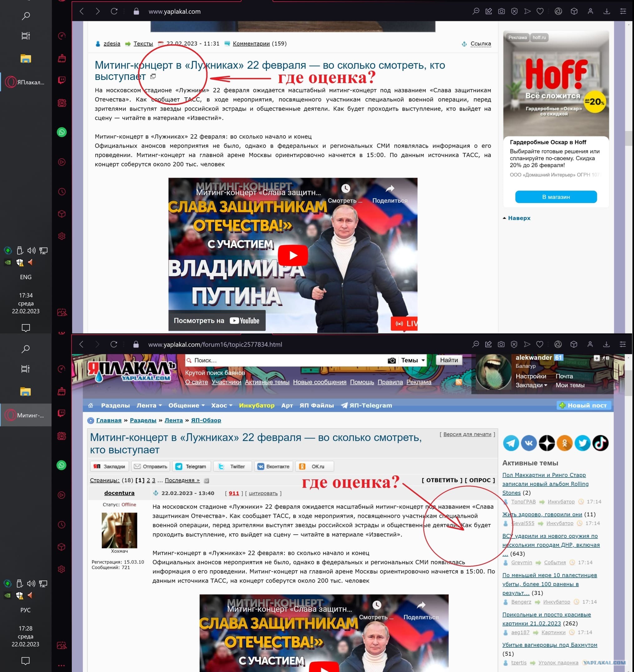This screenshot has width=634, height=672.
Task: Click the home icon in the forum navigation bar
Action: point(91,405)
